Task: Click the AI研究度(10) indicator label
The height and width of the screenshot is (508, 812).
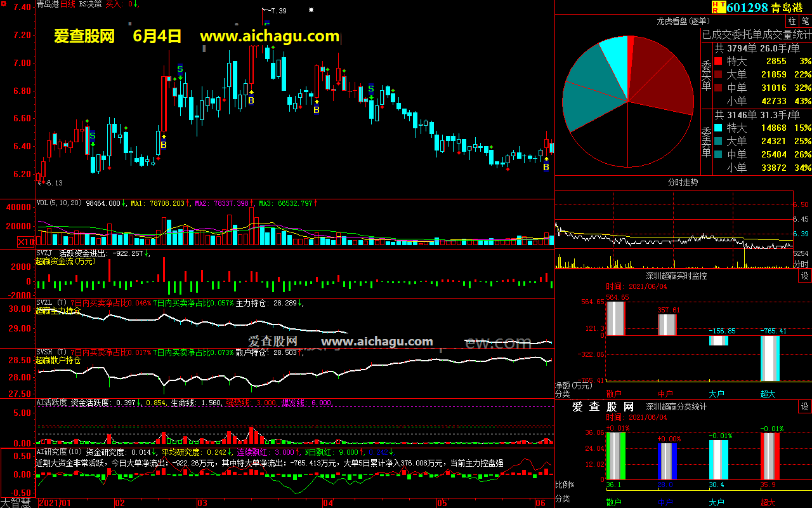Action: click(x=59, y=452)
